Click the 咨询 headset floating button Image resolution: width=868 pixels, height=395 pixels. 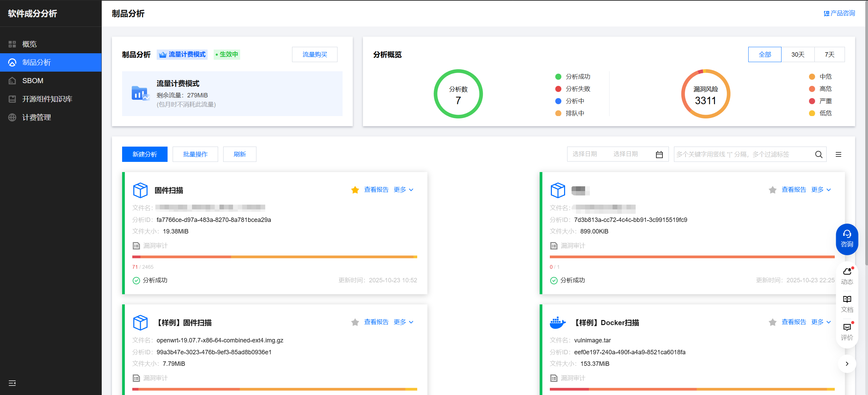[x=847, y=239]
